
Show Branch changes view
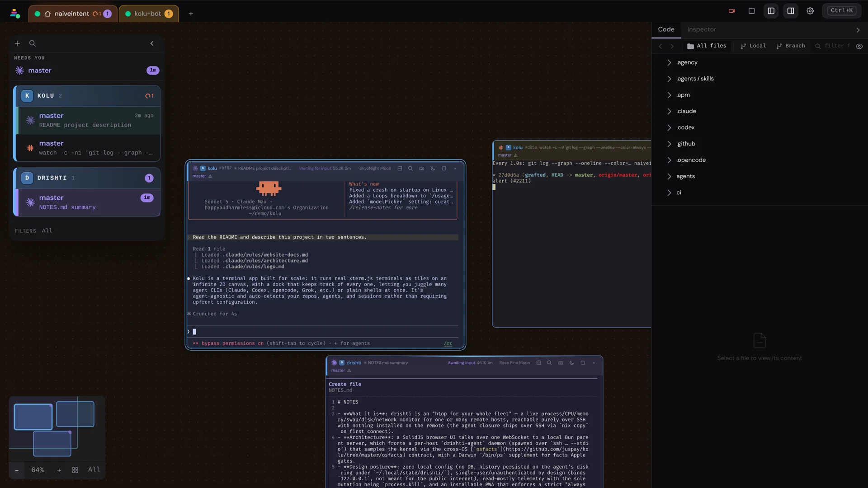[791, 46]
